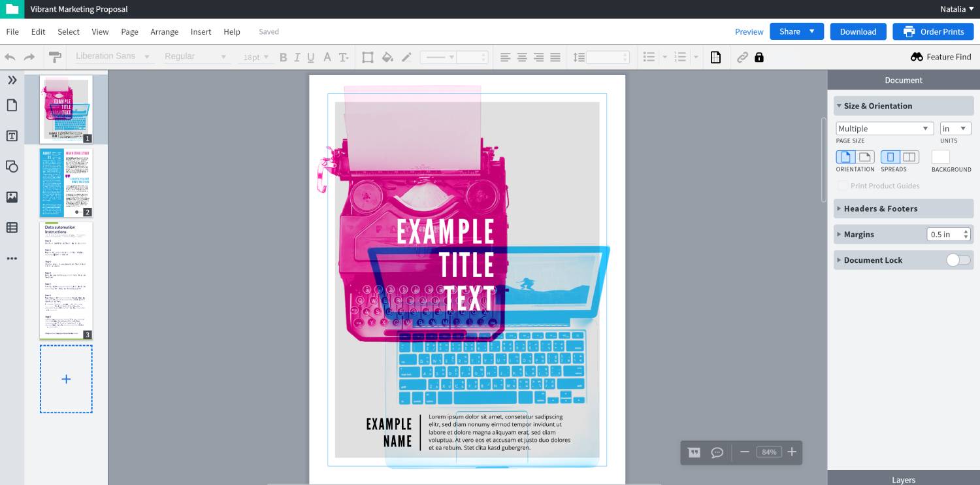Zoom in with the plus icon
The width and height of the screenshot is (980, 485).
(792, 452)
